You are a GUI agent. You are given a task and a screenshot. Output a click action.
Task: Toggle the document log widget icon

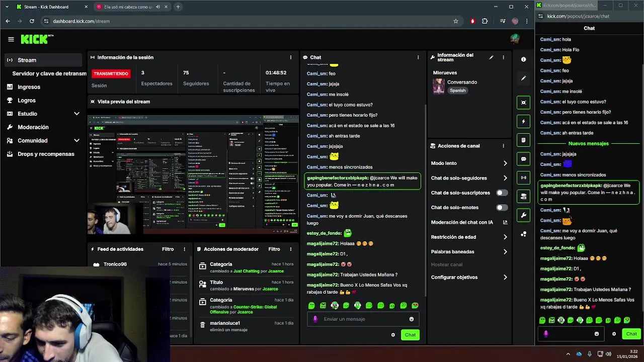tap(523, 140)
